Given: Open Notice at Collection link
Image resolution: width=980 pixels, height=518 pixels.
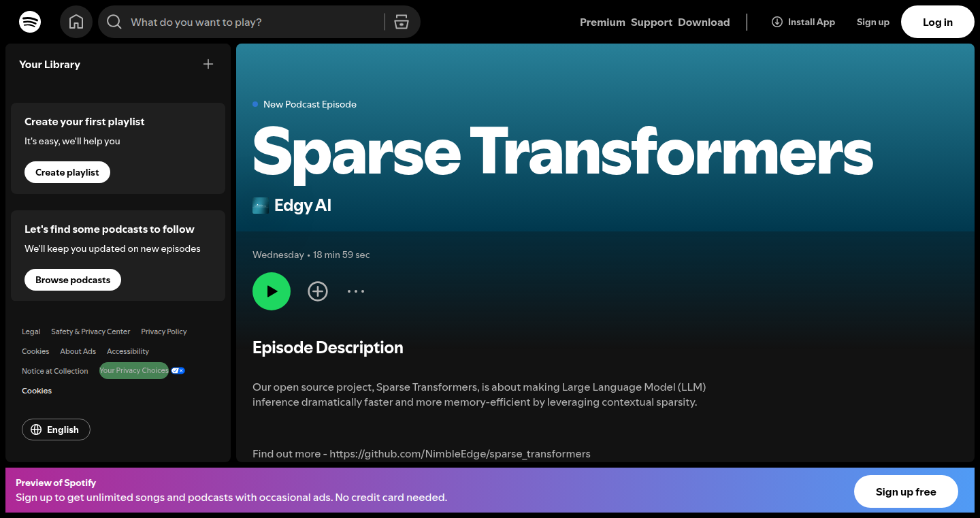Looking at the screenshot, I should point(54,371).
